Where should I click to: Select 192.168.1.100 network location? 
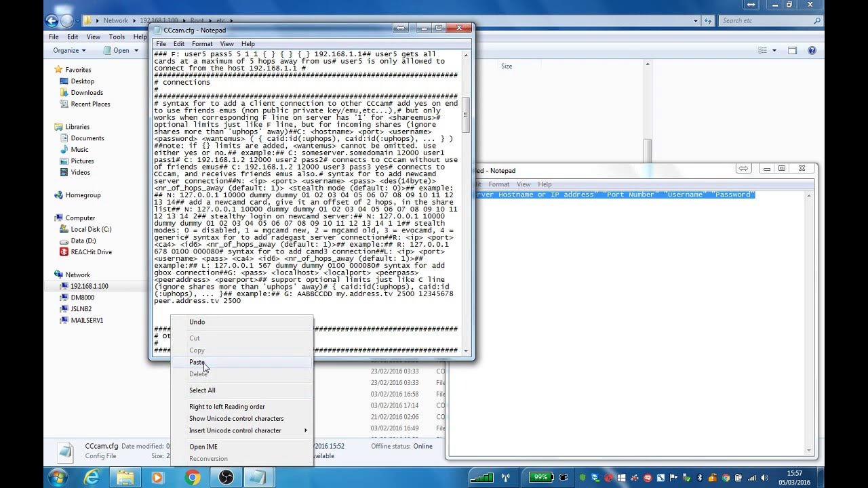[x=89, y=286]
